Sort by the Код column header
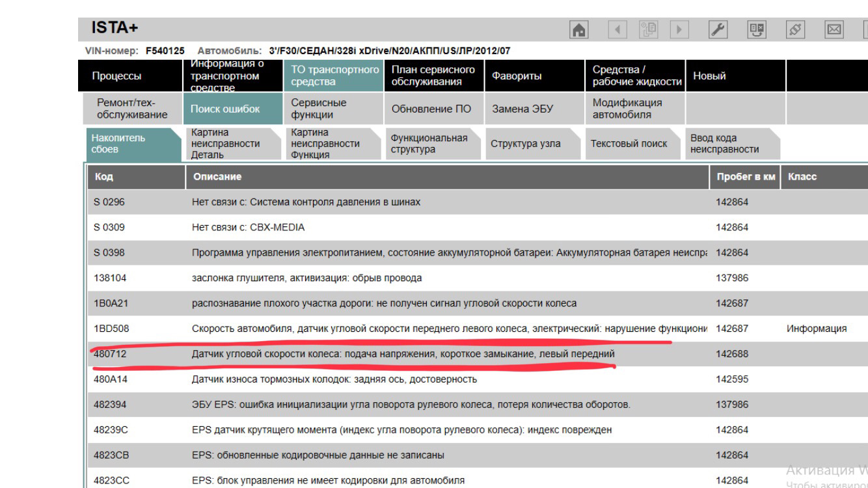 click(137, 176)
